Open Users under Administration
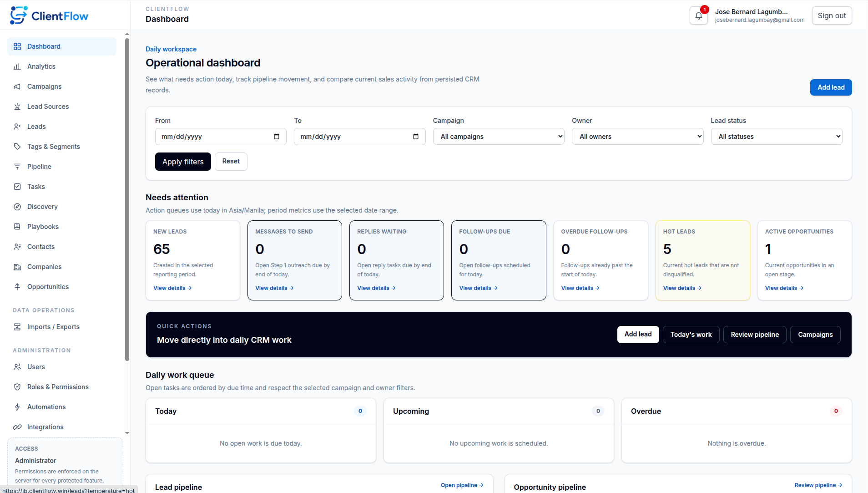 [62, 367]
